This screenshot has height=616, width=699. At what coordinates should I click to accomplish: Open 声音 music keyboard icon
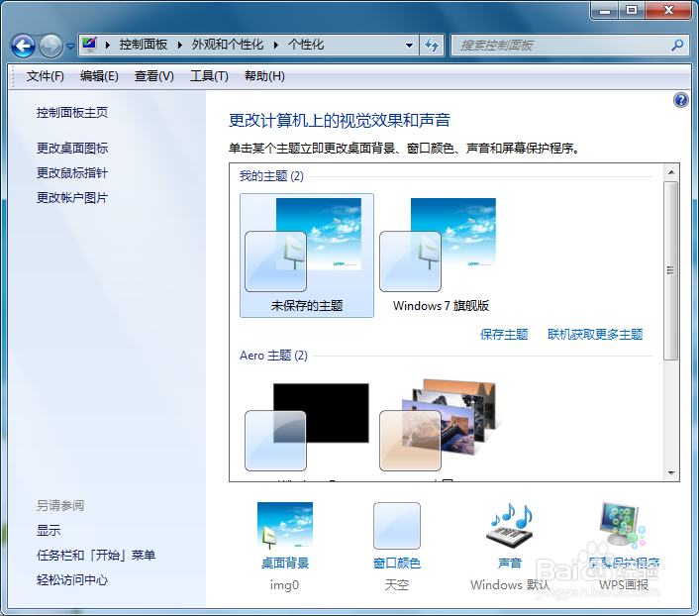point(509,526)
